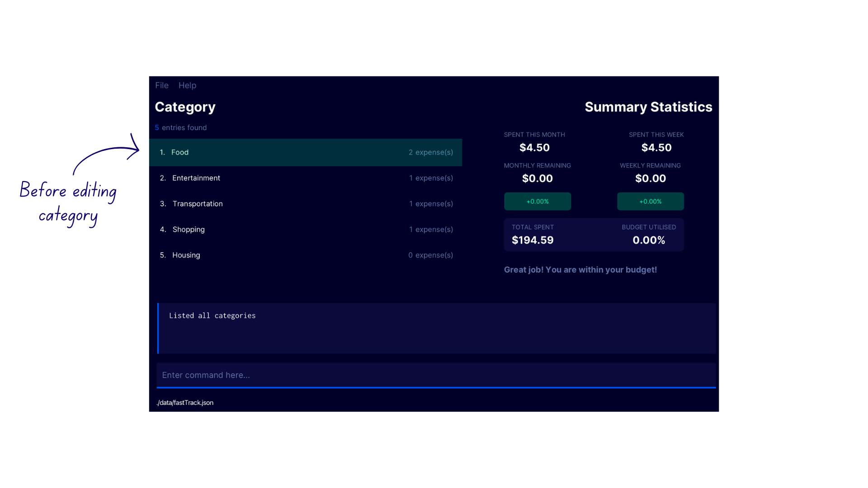Click Entertainment's '1 expense(s)' count

tap(431, 178)
